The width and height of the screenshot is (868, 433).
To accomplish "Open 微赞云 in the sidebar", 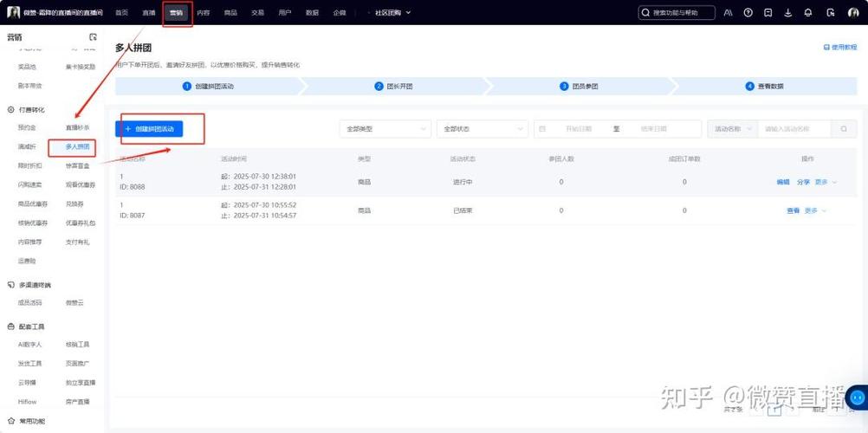I will pos(74,303).
